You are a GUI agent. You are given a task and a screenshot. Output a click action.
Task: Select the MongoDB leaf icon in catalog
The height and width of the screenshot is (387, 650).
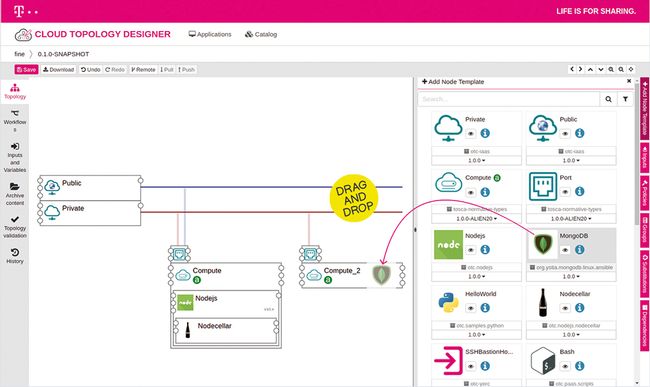[543, 244]
